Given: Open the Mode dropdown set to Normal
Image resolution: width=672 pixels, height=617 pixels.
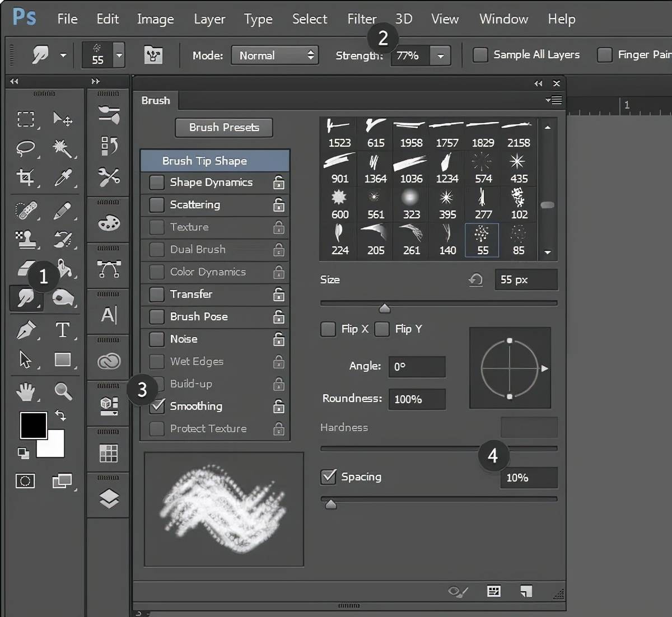Looking at the screenshot, I should [x=274, y=55].
